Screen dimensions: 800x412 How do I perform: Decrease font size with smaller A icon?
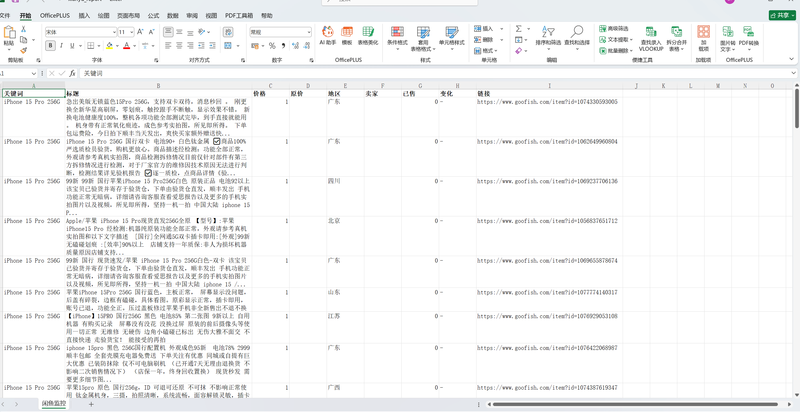point(152,32)
